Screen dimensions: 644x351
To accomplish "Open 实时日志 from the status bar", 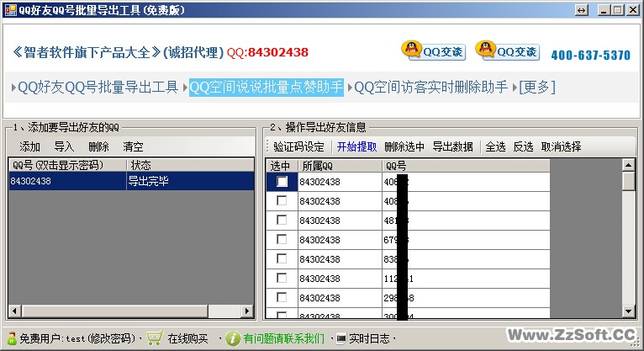I will (x=368, y=338).
